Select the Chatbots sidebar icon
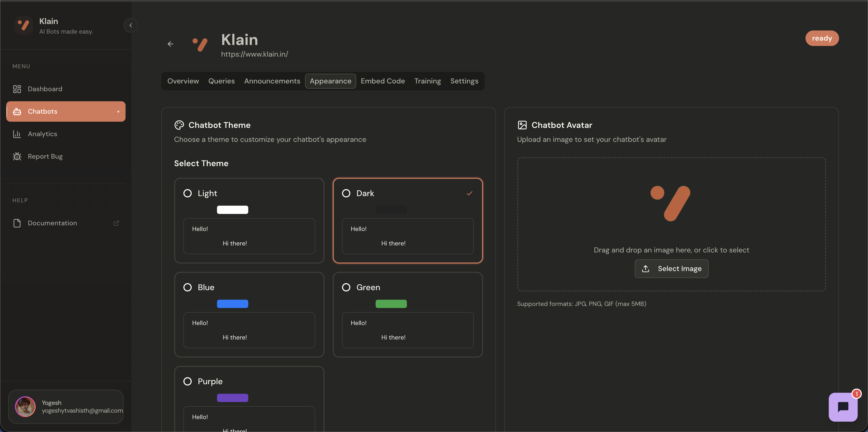The height and width of the screenshot is (432, 868). 17,111
